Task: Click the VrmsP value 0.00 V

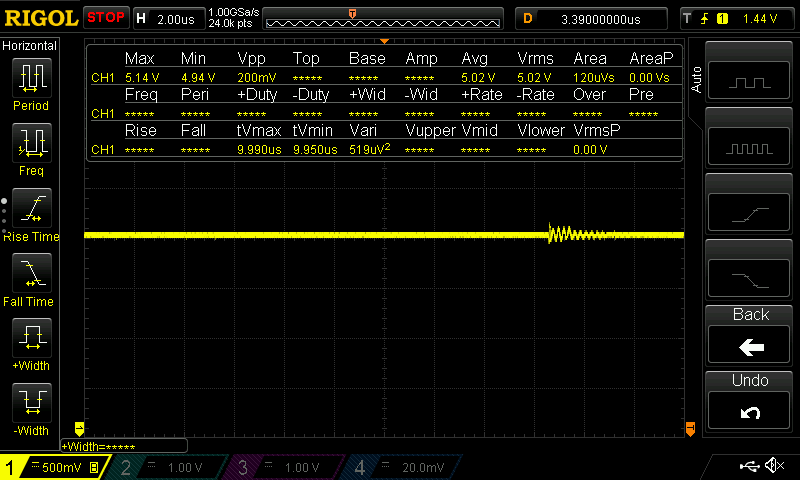Action: [x=590, y=149]
